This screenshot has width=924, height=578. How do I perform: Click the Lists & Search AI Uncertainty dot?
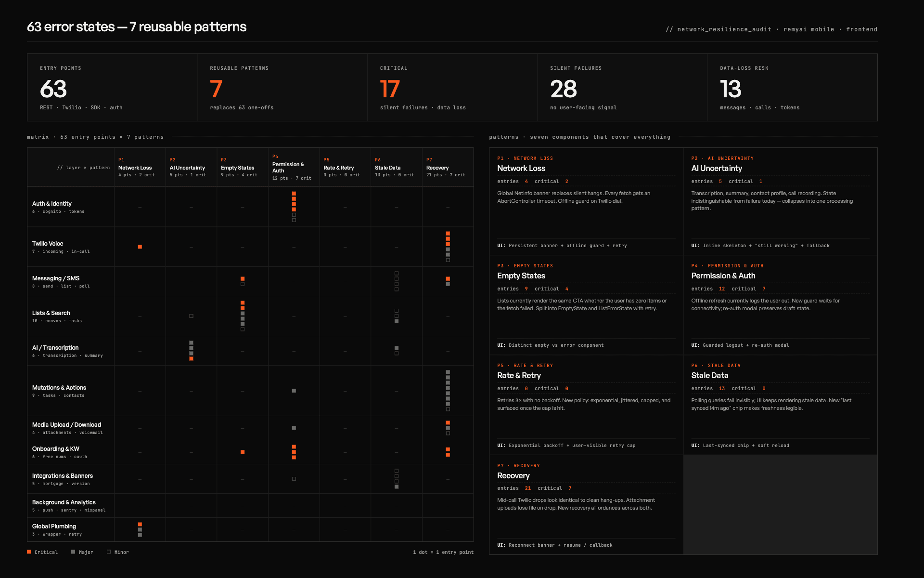191,316
